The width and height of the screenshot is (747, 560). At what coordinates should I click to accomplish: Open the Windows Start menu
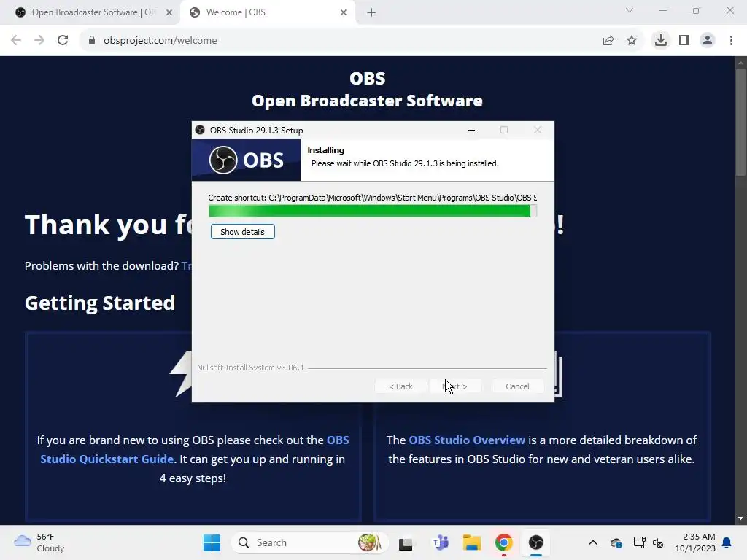pyautogui.click(x=212, y=542)
